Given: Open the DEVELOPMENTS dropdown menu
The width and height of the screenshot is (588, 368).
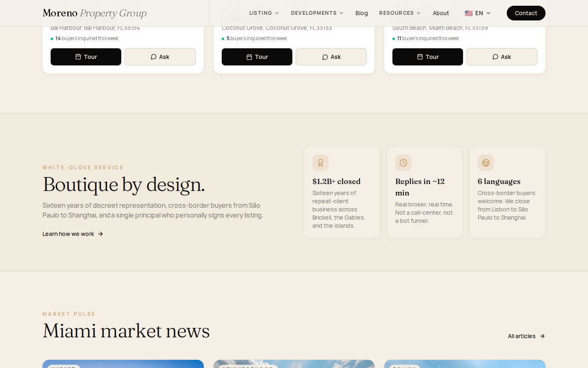Looking at the screenshot, I should click(x=317, y=13).
